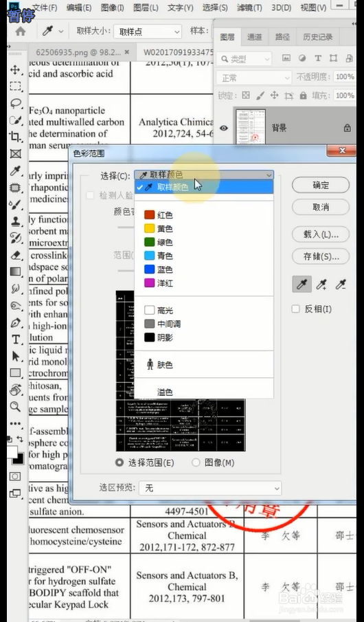Open the 填充 100% value

(x=345, y=96)
